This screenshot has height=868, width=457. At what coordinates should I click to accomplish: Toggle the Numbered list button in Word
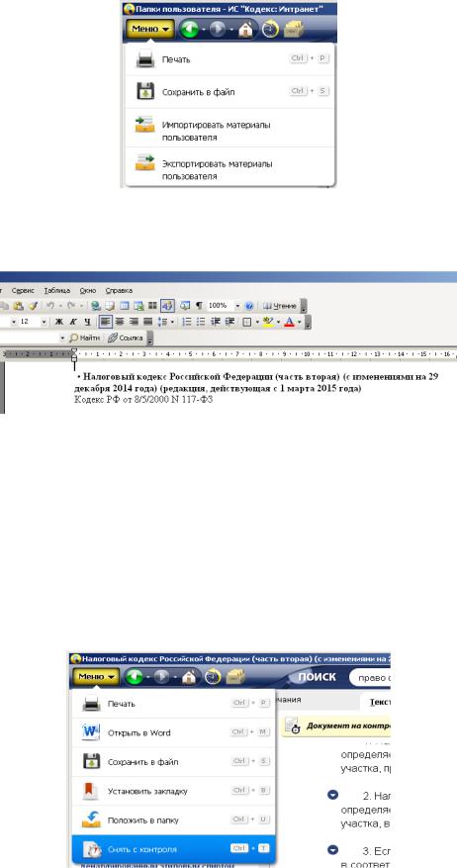point(186,322)
